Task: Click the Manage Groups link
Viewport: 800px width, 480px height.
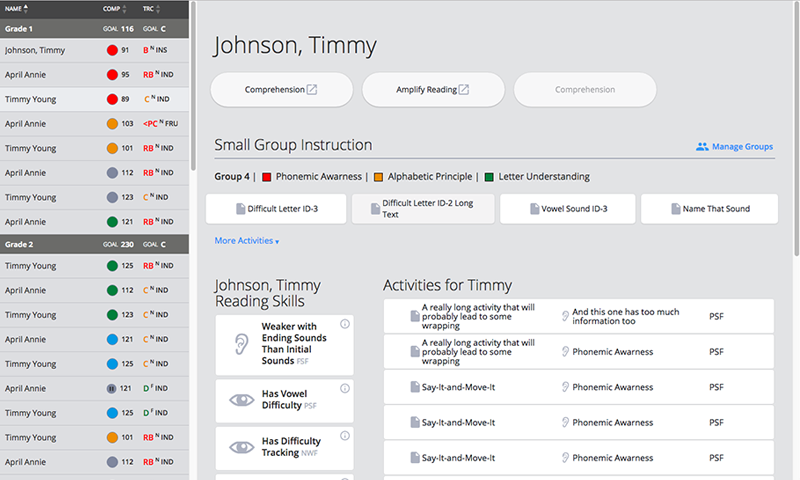Action: [x=742, y=147]
